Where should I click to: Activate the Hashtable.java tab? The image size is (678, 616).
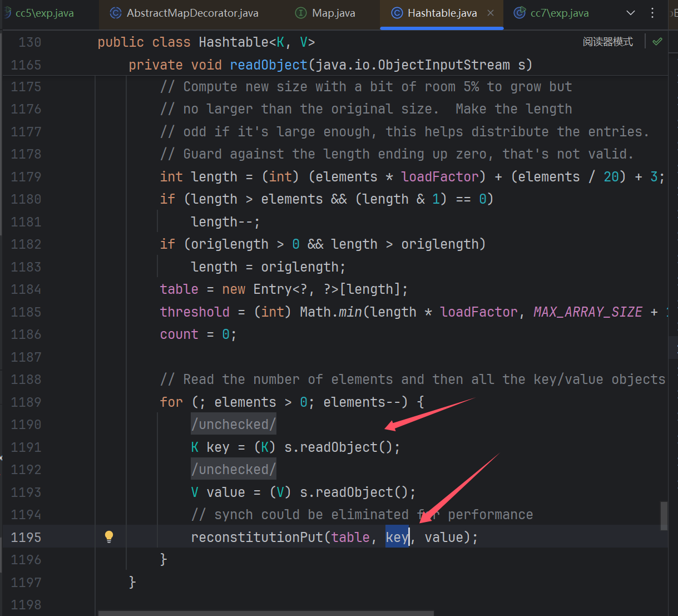[442, 13]
